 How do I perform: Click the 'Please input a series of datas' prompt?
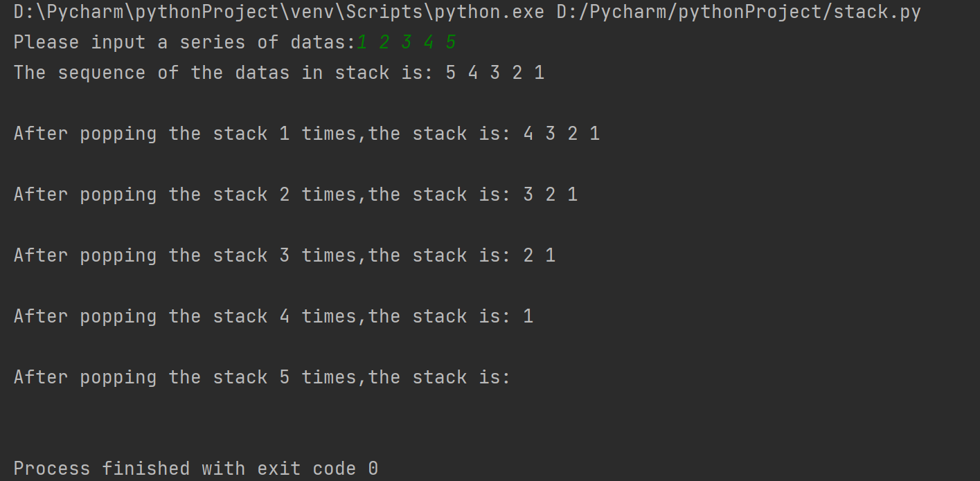(184, 42)
